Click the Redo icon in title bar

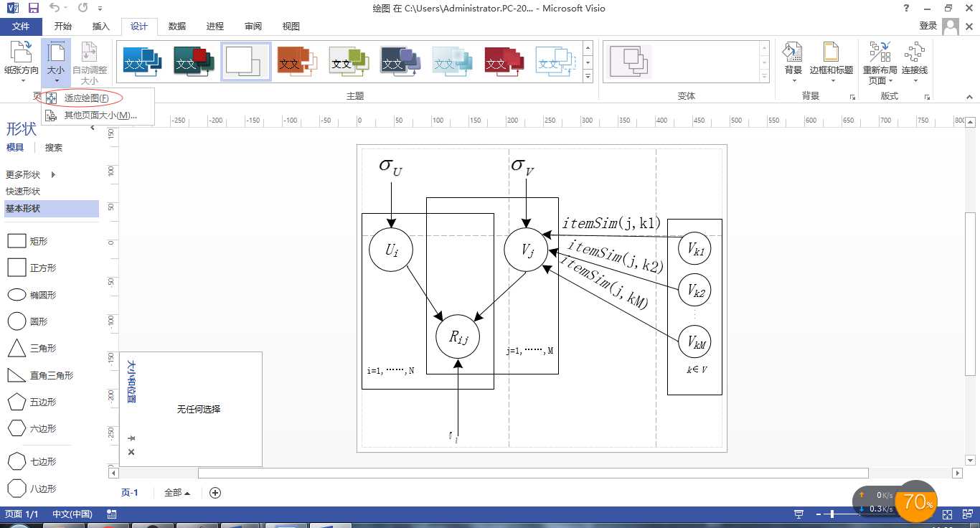(83, 9)
